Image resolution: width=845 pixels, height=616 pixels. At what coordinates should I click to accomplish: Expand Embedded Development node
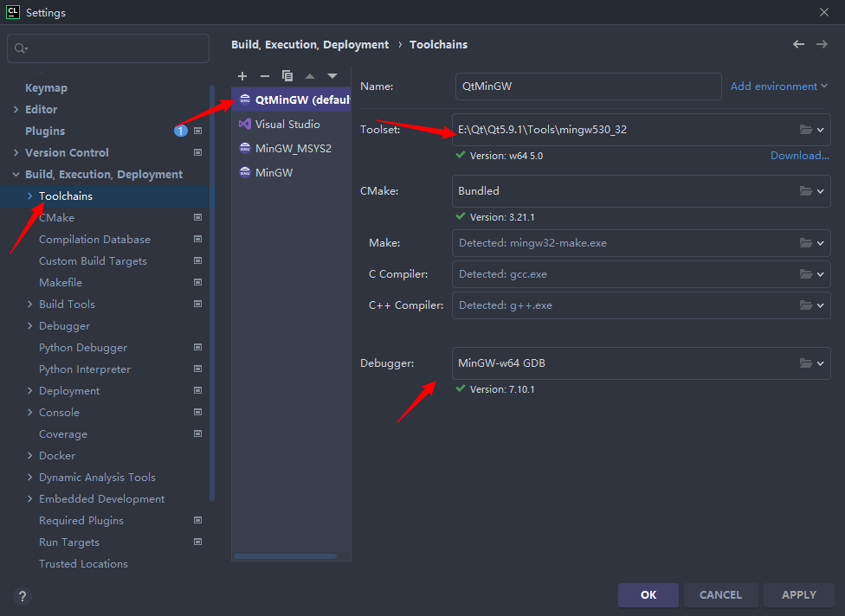[29, 498]
